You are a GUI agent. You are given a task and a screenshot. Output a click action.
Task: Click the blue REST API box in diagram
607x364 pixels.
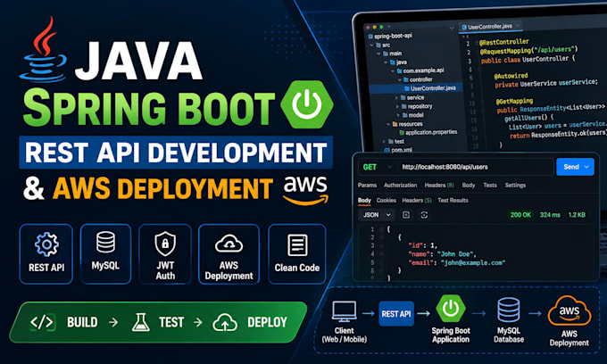[x=396, y=314]
